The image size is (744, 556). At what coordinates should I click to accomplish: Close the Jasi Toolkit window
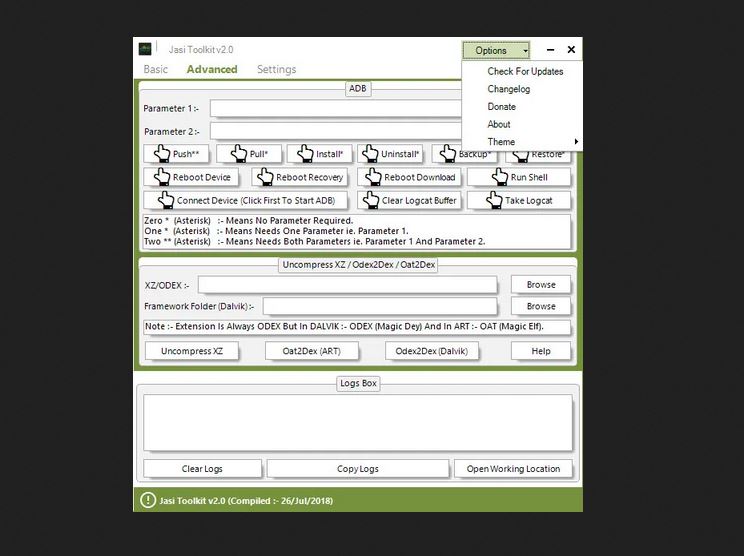click(x=571, y=49)
